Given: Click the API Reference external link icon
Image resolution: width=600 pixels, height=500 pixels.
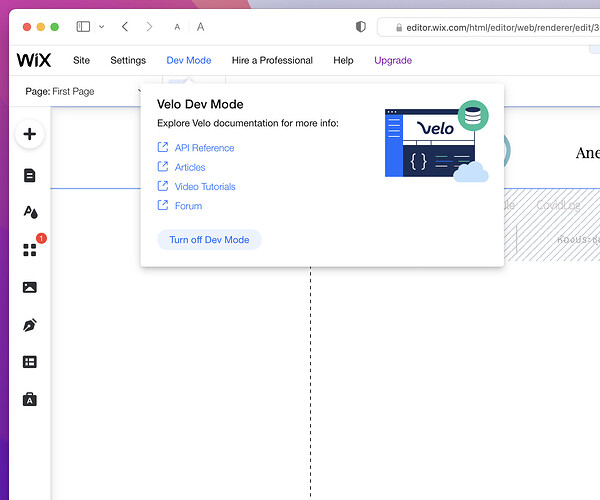Looking at the screenshot, I should (163, 147).
